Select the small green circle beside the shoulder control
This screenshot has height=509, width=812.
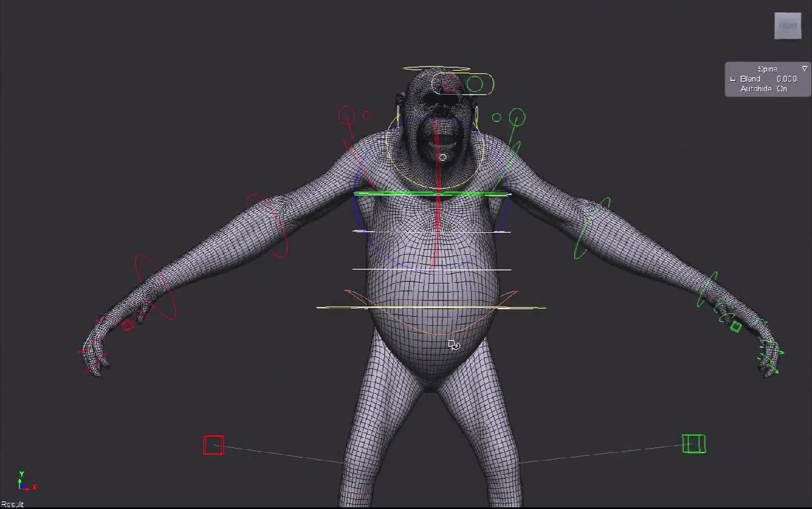pyautogui.click(x=496, y=117)
